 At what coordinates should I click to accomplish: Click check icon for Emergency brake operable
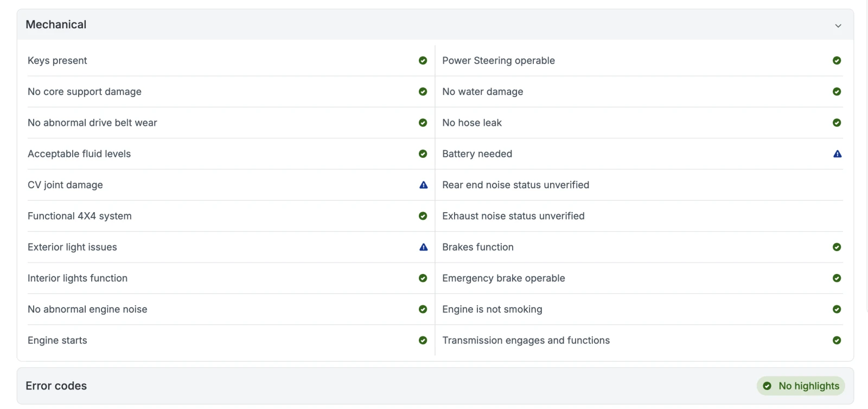point(837,278)
